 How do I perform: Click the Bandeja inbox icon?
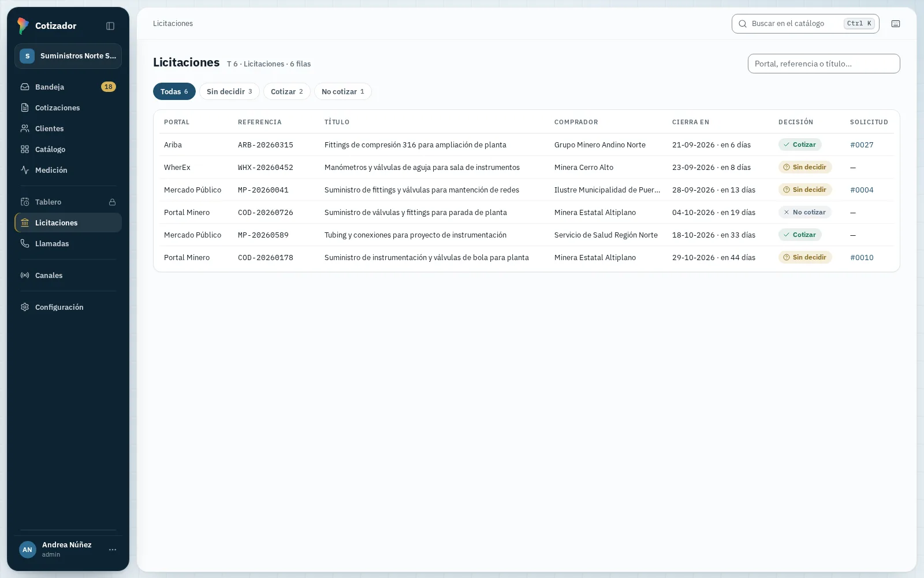click(x=25, y=87)
